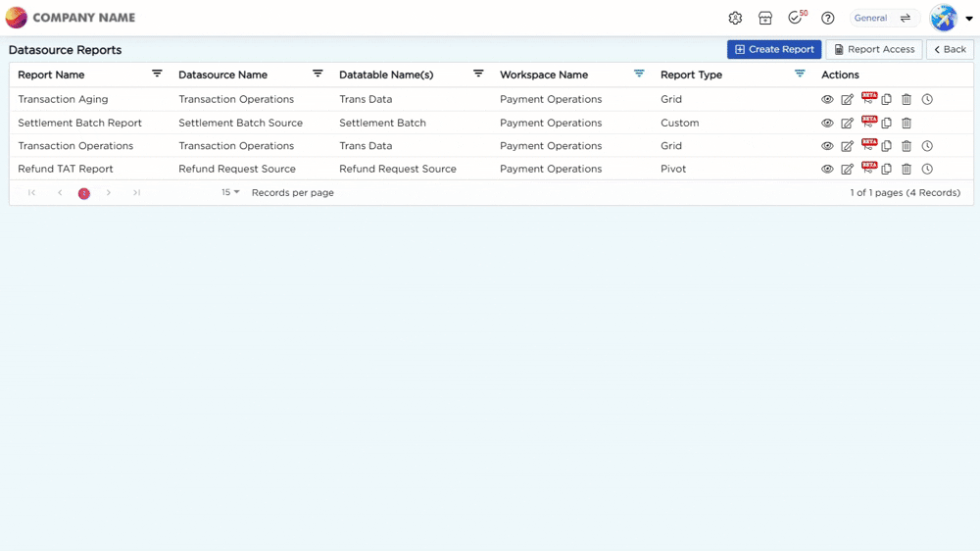
Task: Open records per page dropdown
Action: 230,192
